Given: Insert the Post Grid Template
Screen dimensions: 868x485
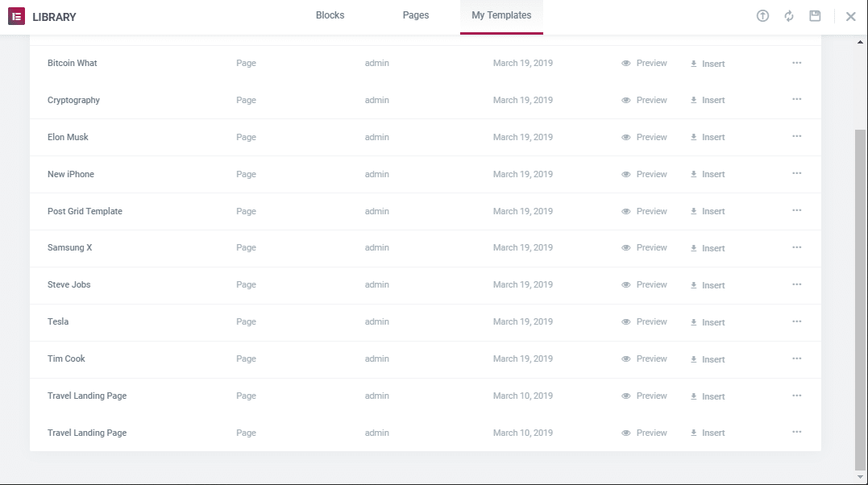Looking at the screenshot, I should (707, 211).
